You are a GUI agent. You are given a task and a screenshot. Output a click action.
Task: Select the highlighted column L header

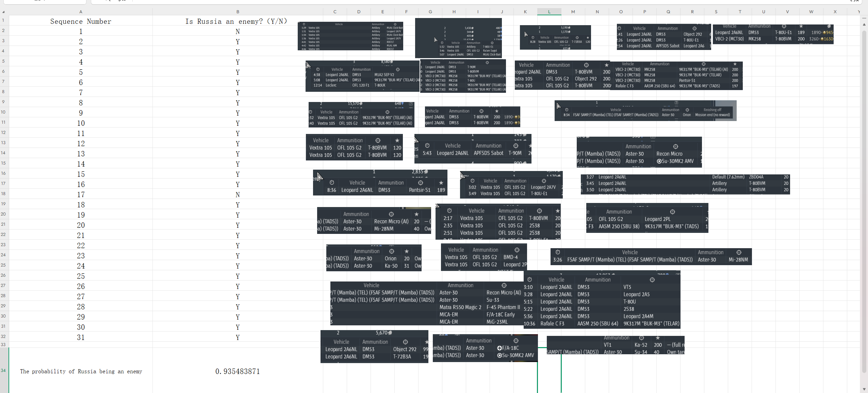click(549, 12)
